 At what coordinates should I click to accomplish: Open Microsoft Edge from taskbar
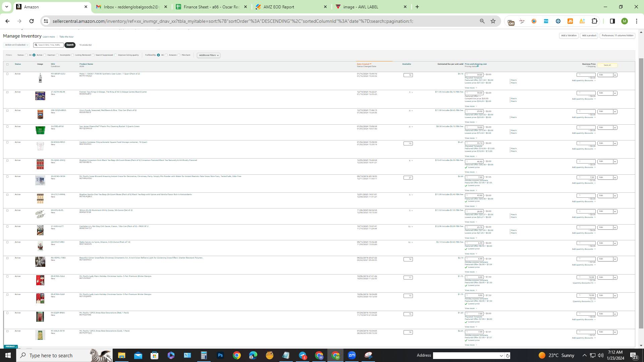coord(253,355)
